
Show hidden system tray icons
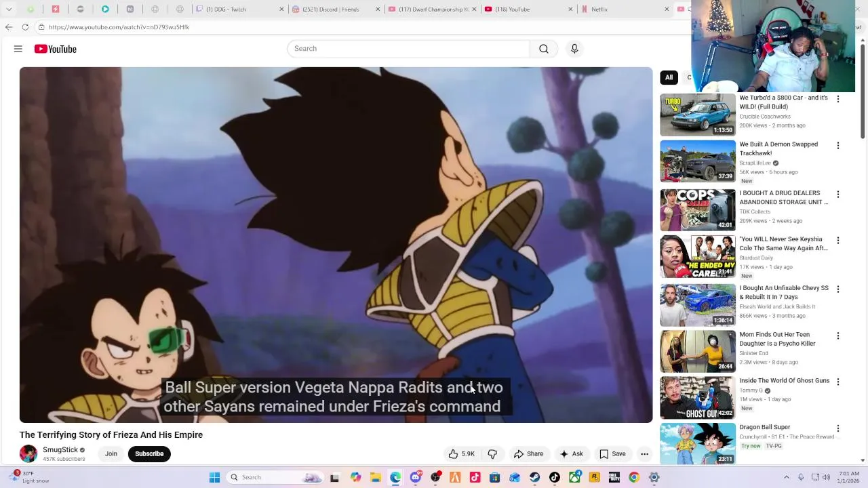787,477
